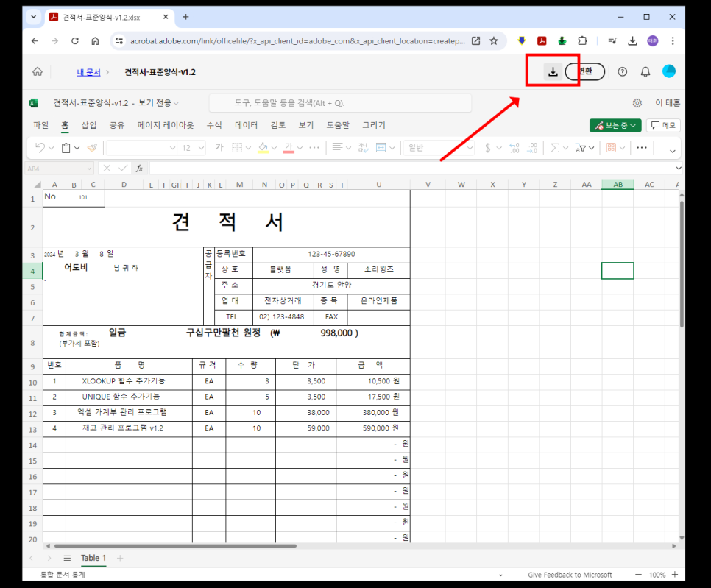Click the fx insert function icon
The image size is (711, 588).
click(139, 169)
